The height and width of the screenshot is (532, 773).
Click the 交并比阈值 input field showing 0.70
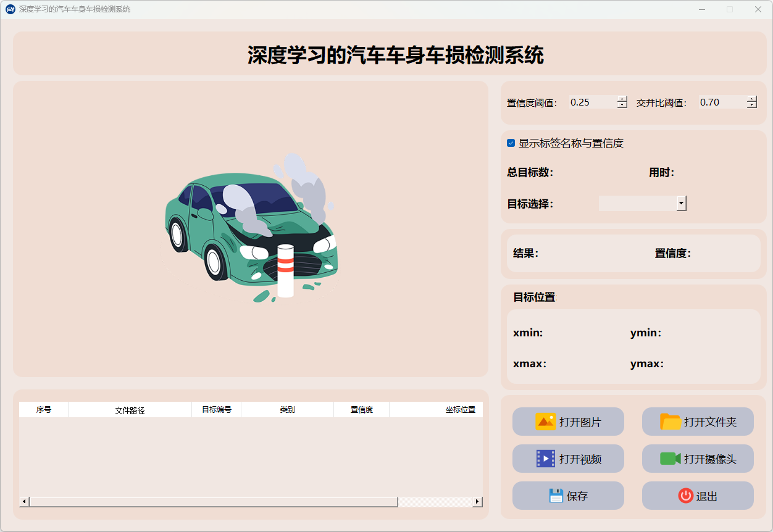pyautogui.click(x=722, y=102)
